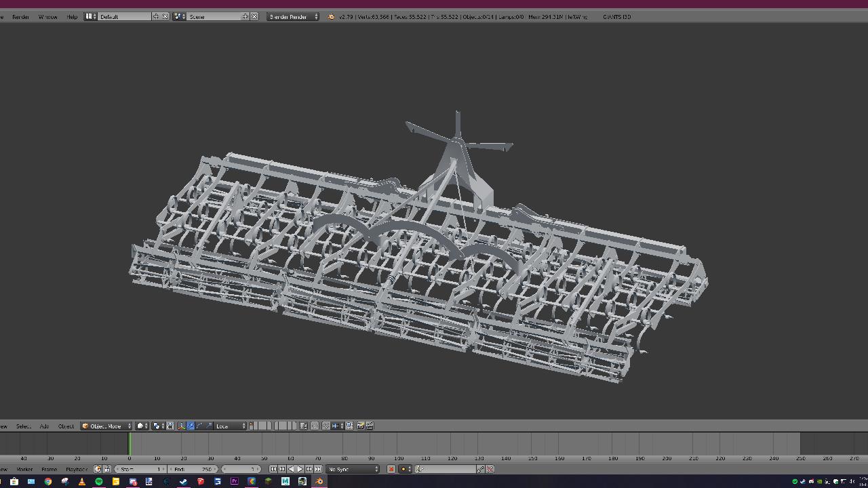Open Google Chrome from the taskbar
Image resolution: width=868 pixels, height=488 pixels.
pos(48,481)
